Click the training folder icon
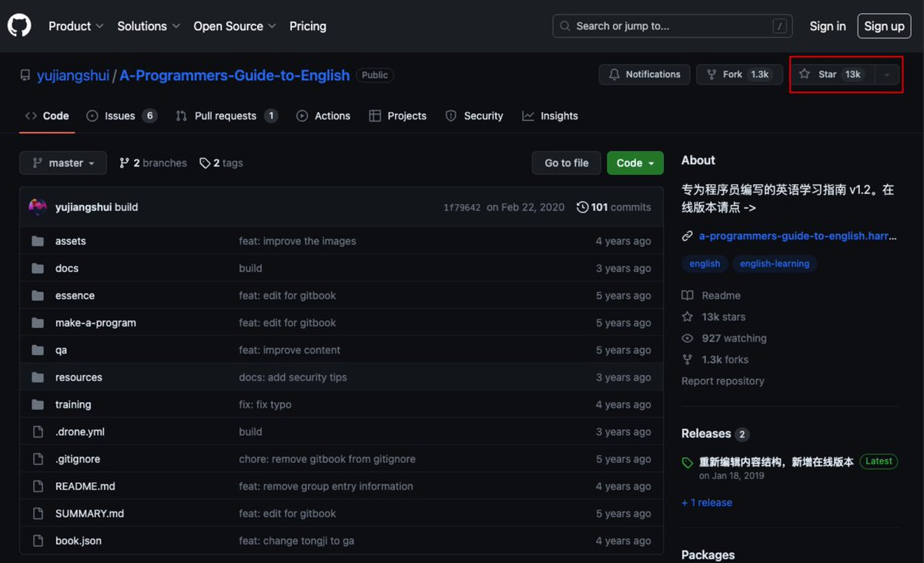The width and height of the screenshot is (924, 563). click(38, 405)
